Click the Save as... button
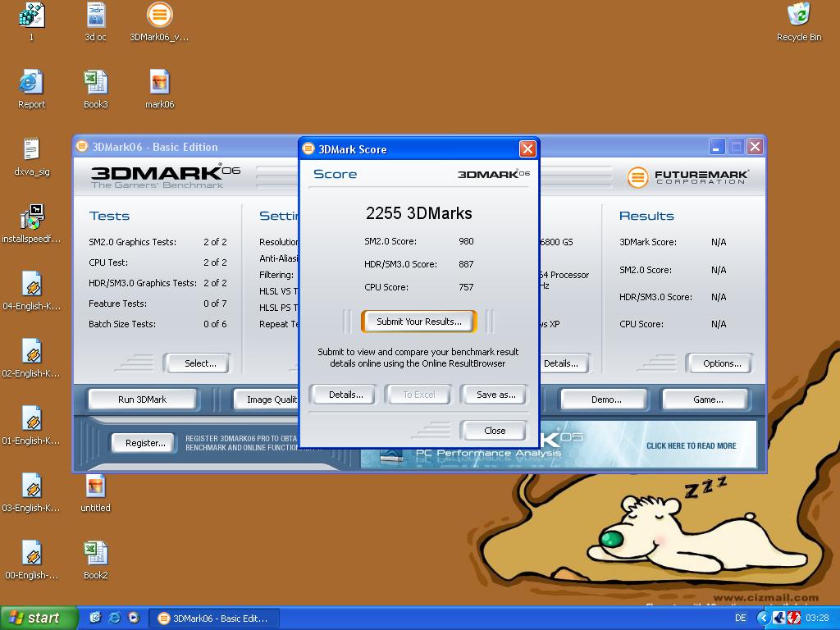840x630 pixels. tap(496, 395)
